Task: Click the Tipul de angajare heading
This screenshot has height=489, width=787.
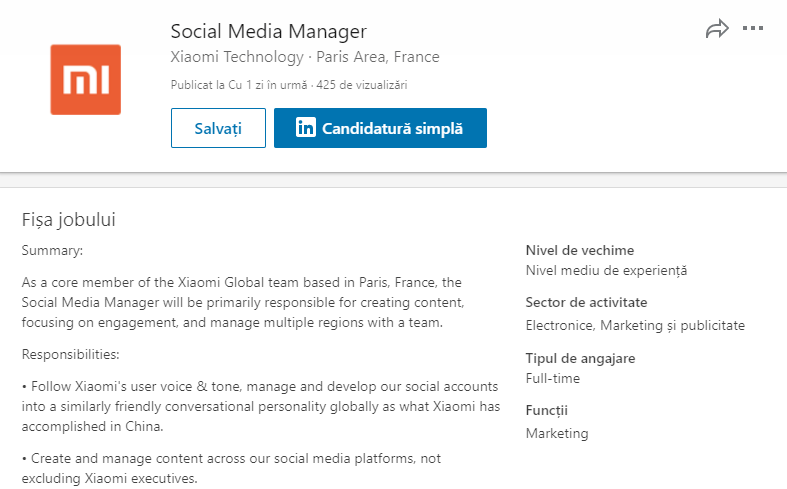Action: tap(580, 358)
